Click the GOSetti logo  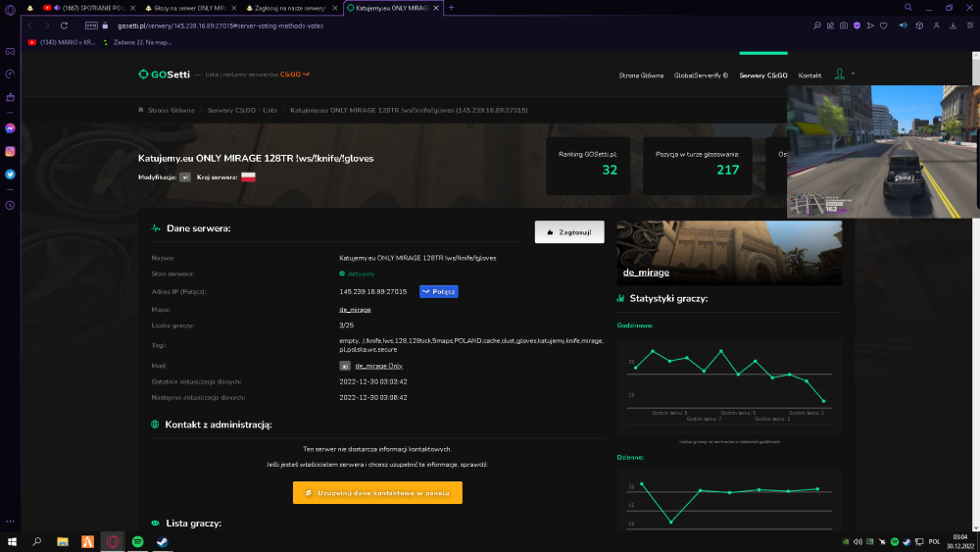(164, 75)
